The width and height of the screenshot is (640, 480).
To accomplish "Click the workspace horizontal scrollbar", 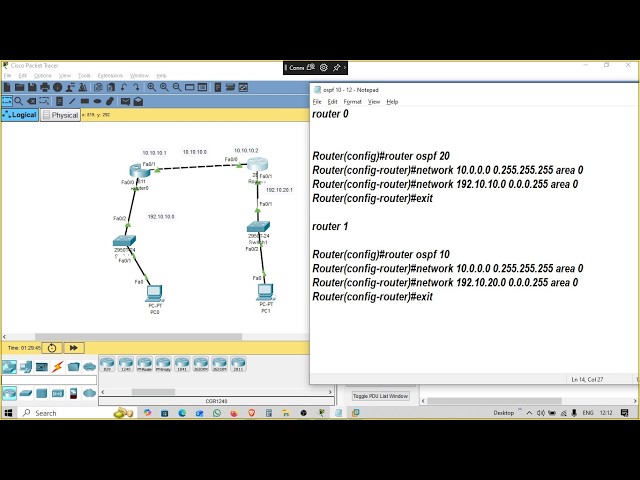I will click(x=139, y=337).
